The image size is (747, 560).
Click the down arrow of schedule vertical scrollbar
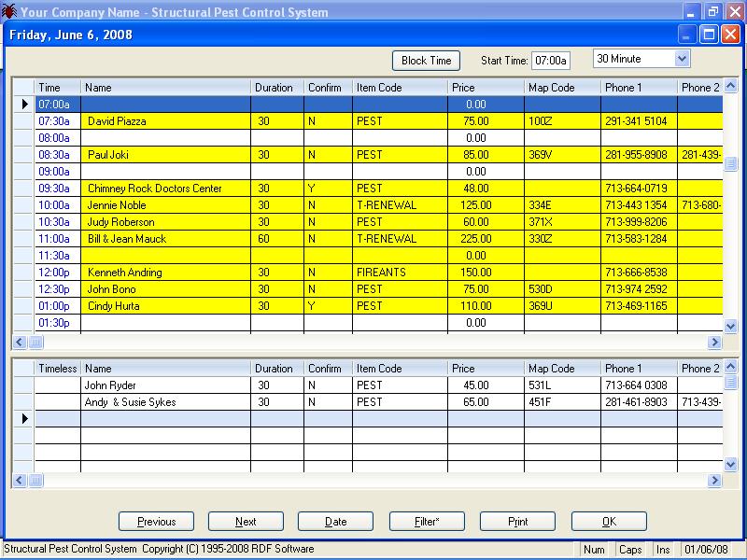[730, 326]
